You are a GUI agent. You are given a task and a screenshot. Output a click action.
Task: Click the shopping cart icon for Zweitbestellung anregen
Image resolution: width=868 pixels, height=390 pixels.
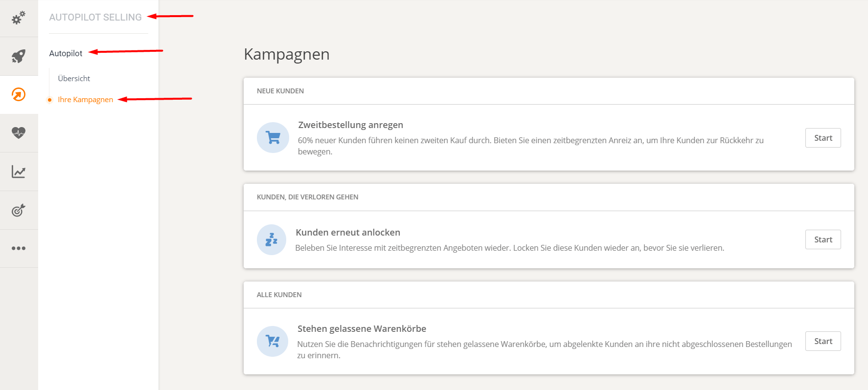click(273, 138)
